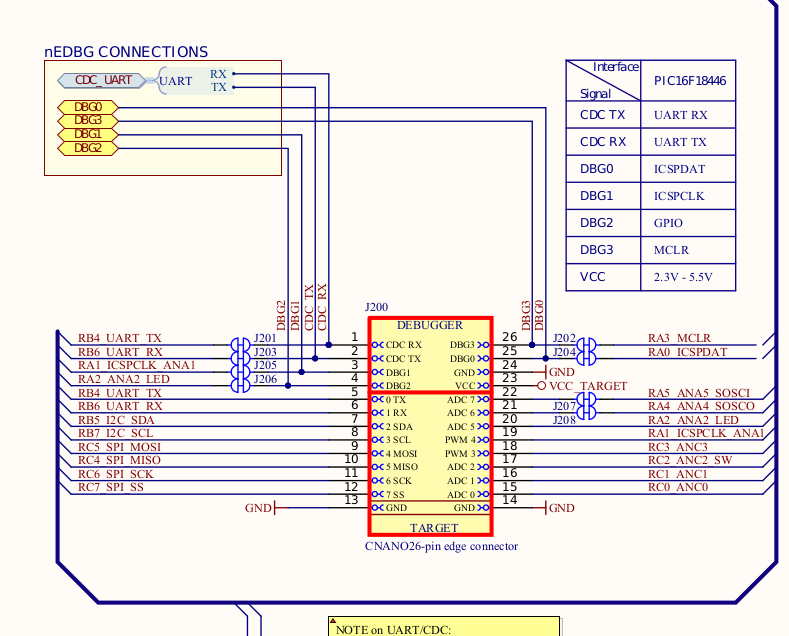Click the TARGET heading in connector

434,528
